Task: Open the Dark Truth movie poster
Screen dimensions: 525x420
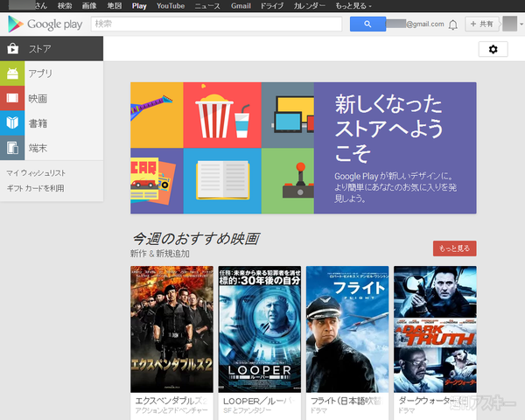Action: tap(435, 329)
